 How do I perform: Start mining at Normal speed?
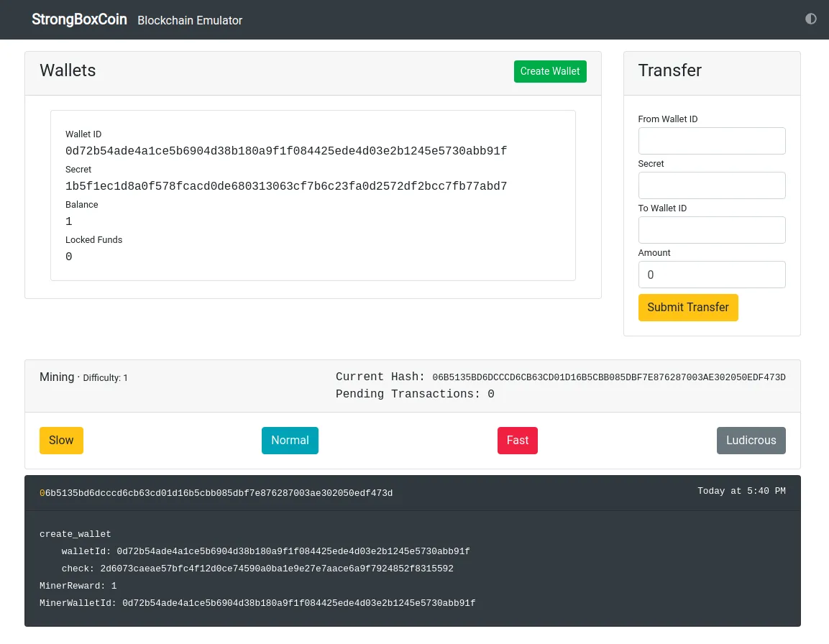pos(290,441)
